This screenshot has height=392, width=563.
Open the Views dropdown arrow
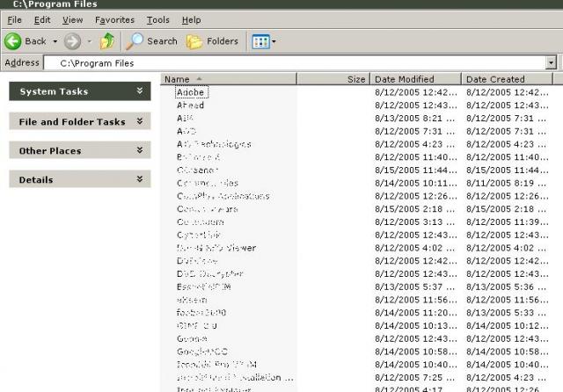pyautogui.click(x=274, y=41)
